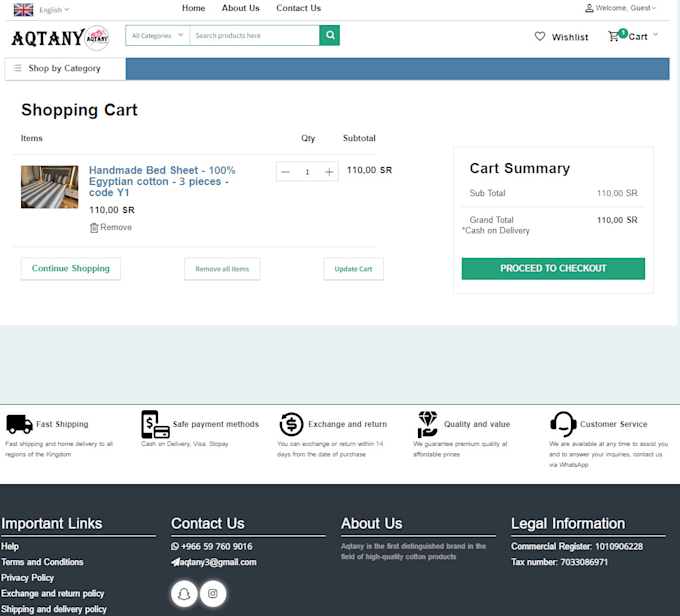Click Remove all items button
Screen dimensions: 680x616
point(222,269)
